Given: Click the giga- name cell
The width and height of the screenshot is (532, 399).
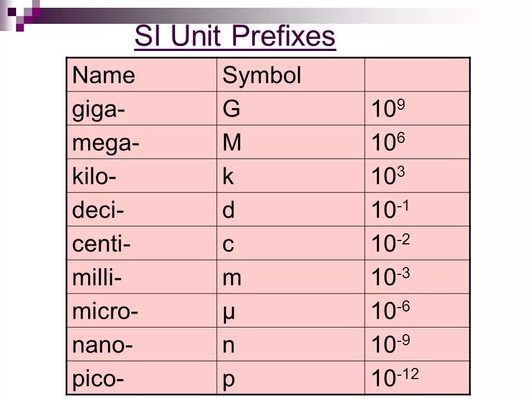Looking at the screenshot, I should (x=141, y=108).
